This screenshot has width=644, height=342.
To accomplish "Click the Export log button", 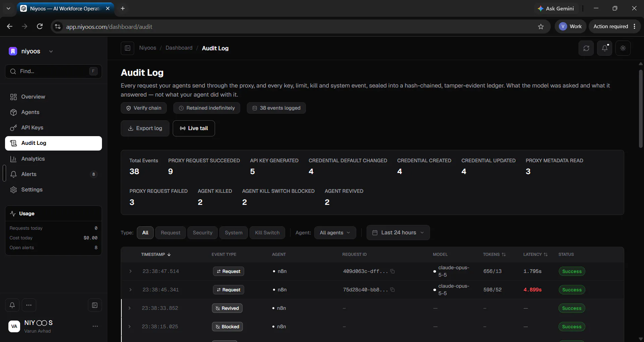I will [x=145, y=128].
